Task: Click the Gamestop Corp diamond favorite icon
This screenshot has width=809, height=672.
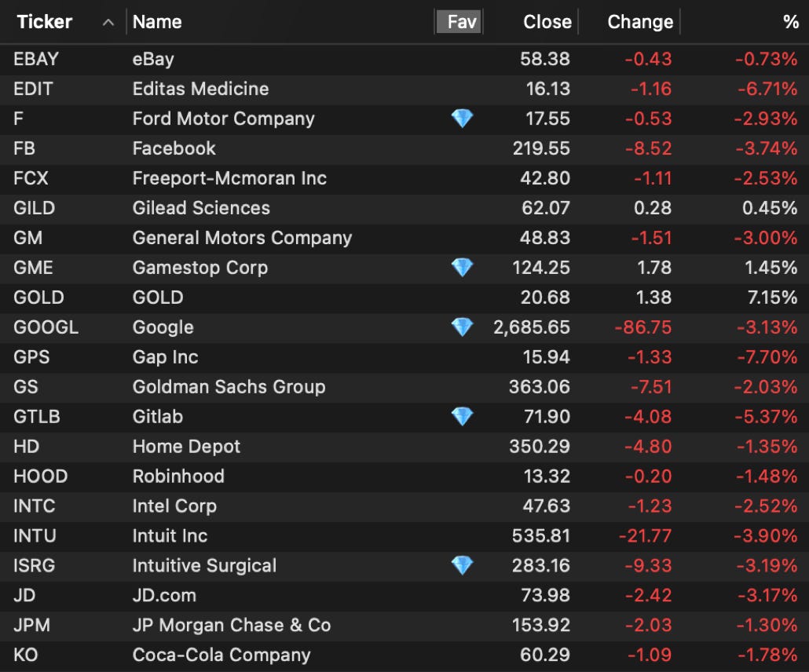Action: tap(462, 268)
